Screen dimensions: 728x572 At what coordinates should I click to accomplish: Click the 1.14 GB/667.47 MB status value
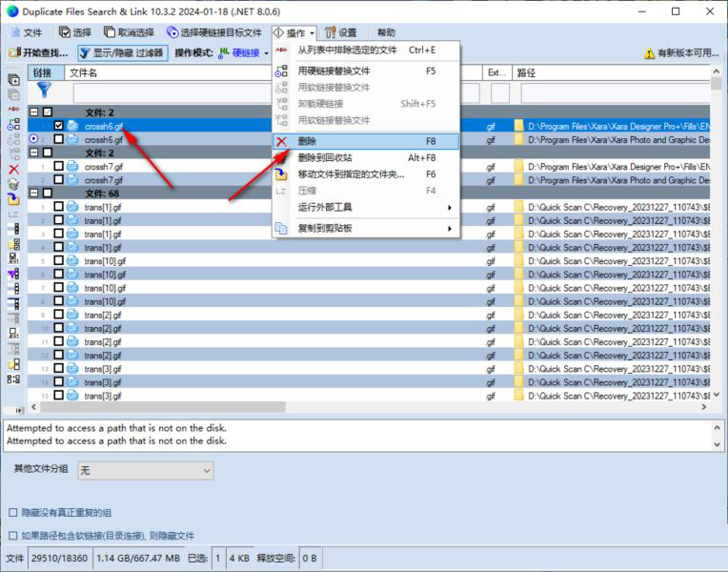click(x=138, y=558)
